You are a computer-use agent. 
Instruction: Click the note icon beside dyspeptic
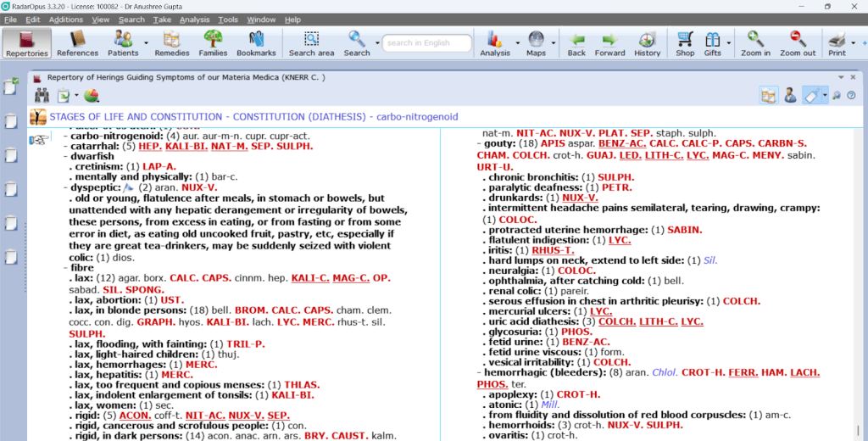pos(128,187)
